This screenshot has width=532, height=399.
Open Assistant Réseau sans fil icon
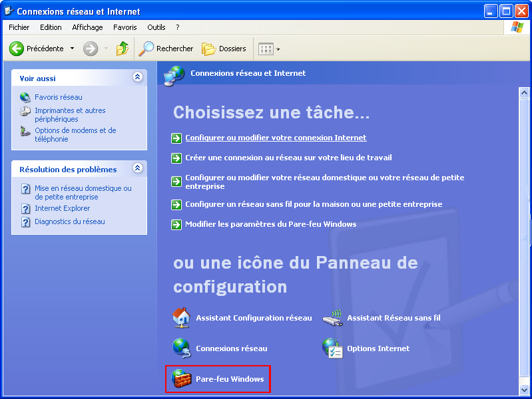pyautogui.click(x=332, y=318)
